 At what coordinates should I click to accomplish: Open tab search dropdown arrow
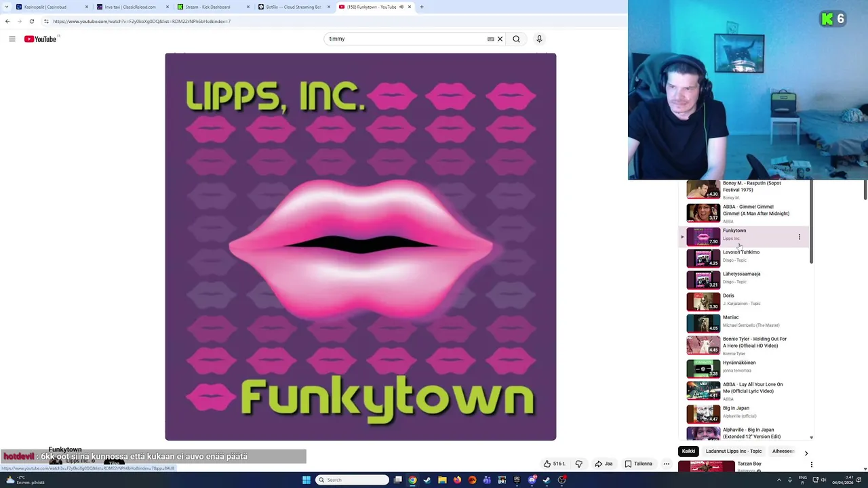click(5, 7)
